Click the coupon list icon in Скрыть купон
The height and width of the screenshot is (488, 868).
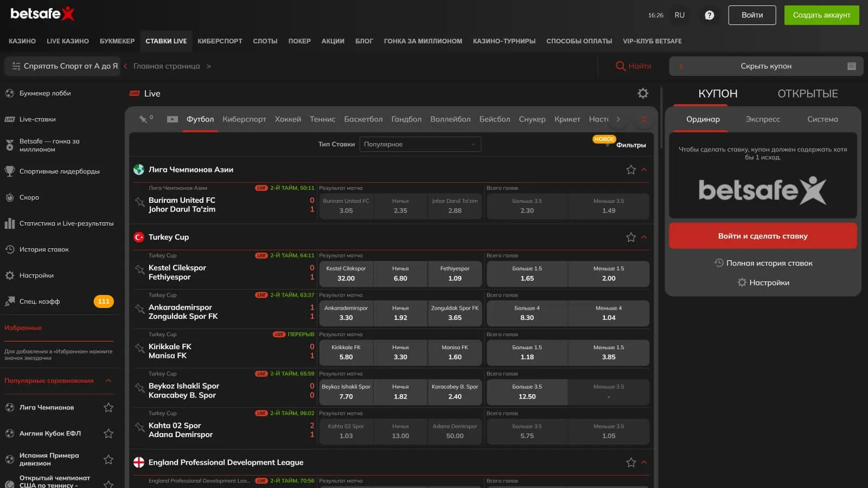tap(852, 66)
